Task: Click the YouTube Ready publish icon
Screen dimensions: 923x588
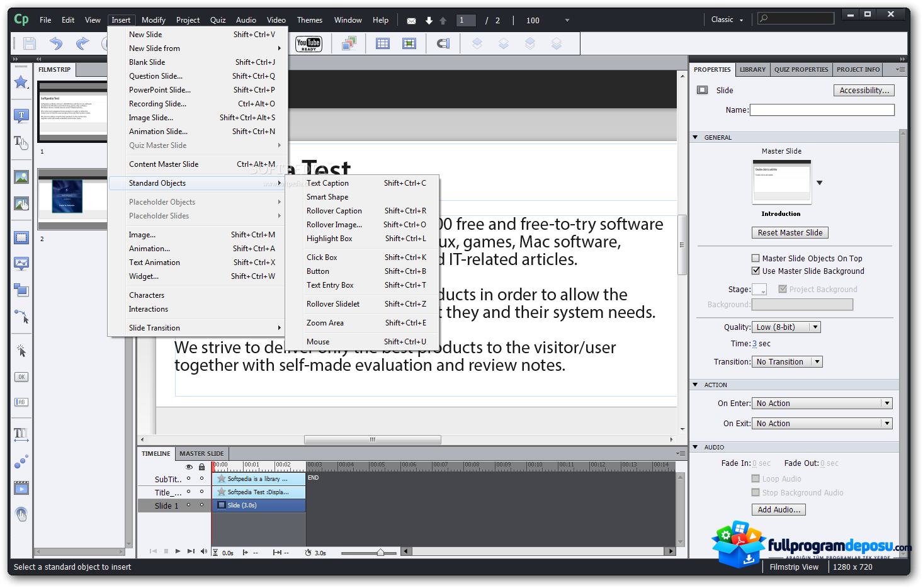Action: point(309,43)
